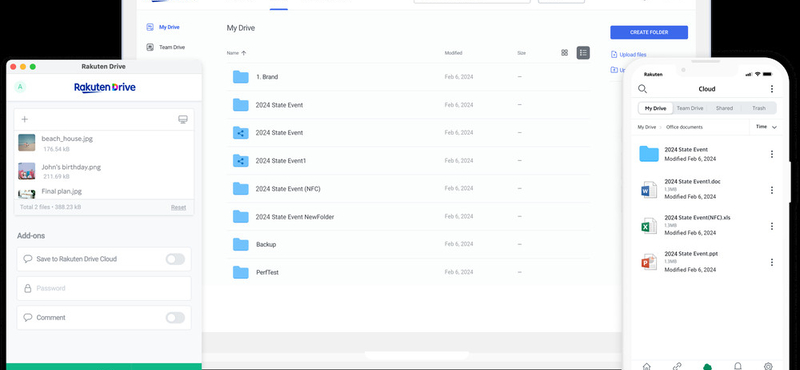This screenshot has width=800, height=370.
Task: Open options for 2024 State Event.ppt
Action: [x=771, y=262]
